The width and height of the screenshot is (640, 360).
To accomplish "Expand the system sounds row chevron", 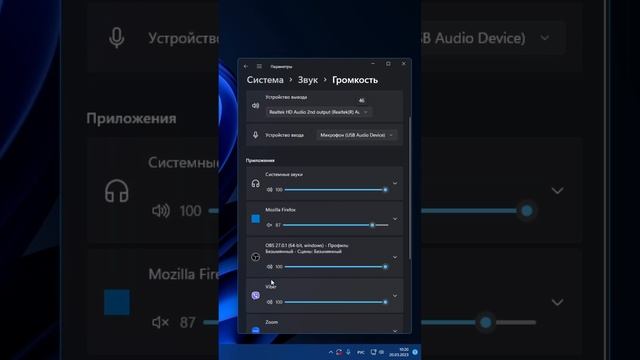I will (x=395, y=183).
